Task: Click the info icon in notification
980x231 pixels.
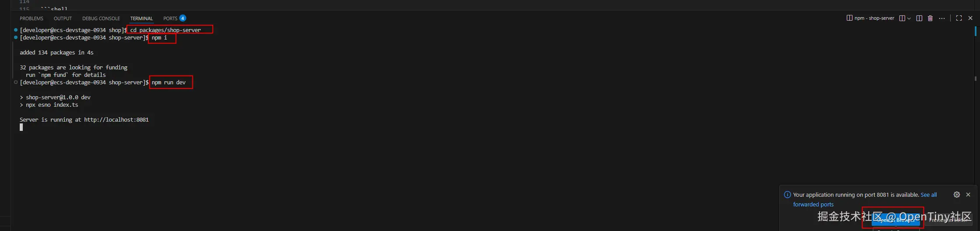Action: (787, 195)
